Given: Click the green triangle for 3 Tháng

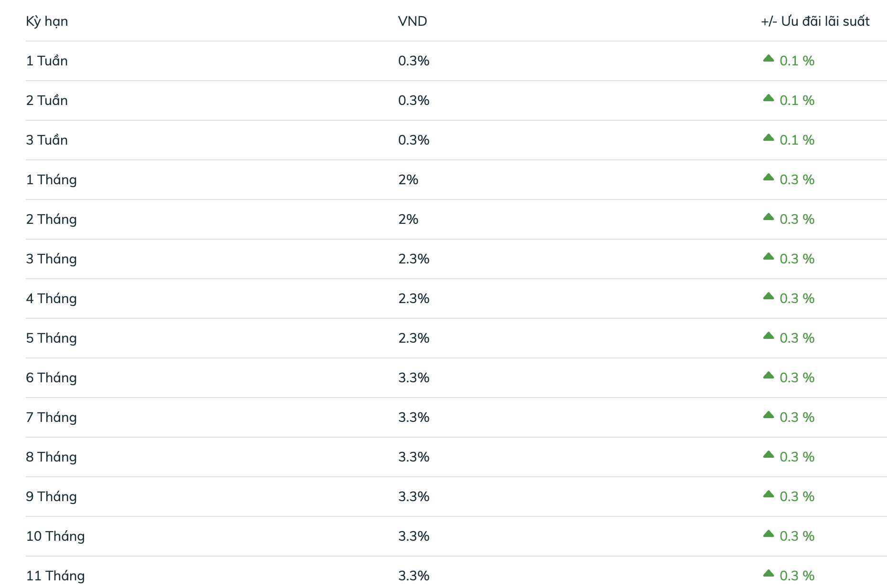Looking at the screenshot, I should (768, 256).
